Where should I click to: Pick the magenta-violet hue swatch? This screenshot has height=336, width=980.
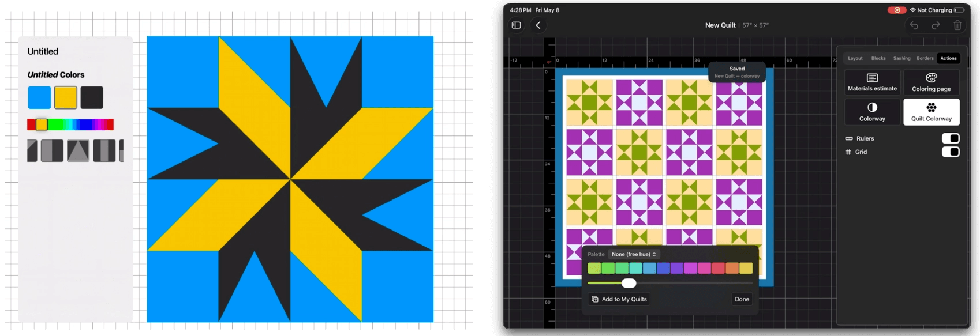[x=691, y=268]
